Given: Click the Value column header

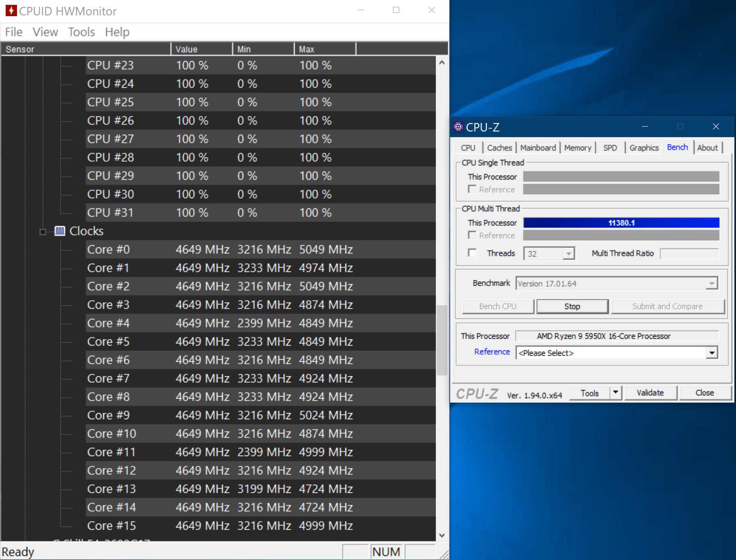Looking at the screenshot, I should coord(202,49).
